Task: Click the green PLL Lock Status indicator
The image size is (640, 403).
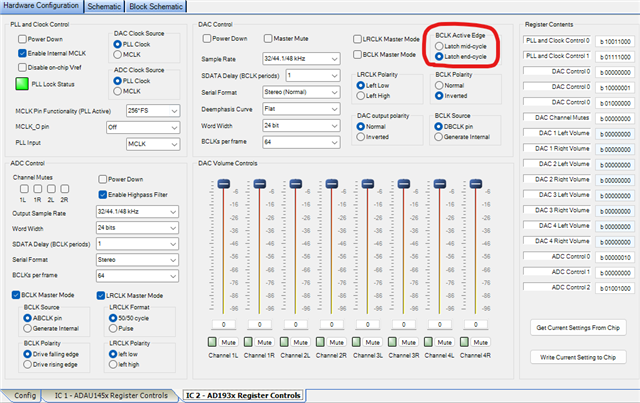Action: point(22,84)
